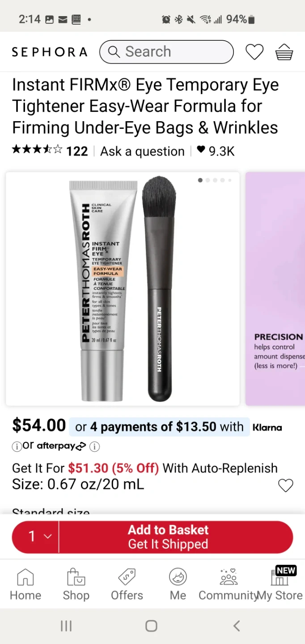
Task: Open the Loves heart icon in header
Action: [x=254, y=52]
